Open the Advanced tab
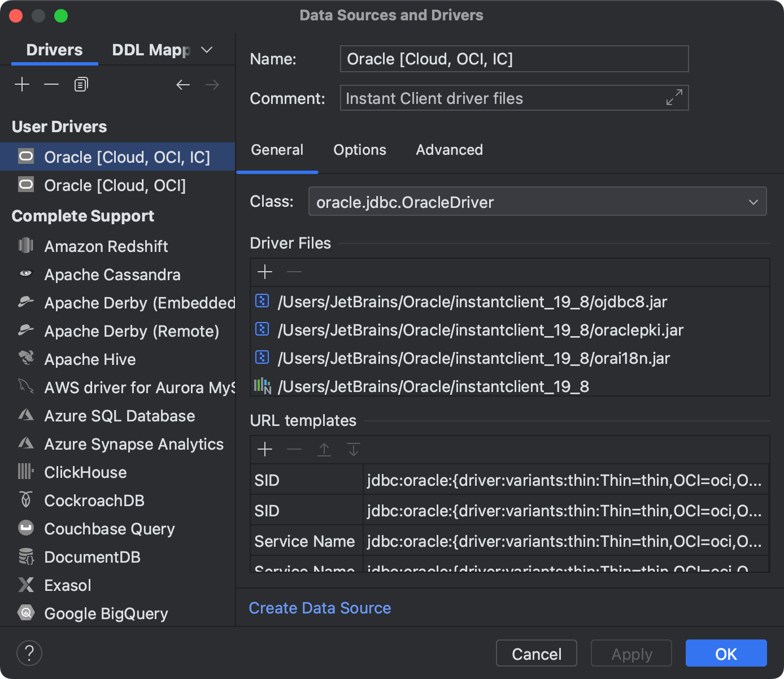Screen dimensions: 784x679 [449, 150]
